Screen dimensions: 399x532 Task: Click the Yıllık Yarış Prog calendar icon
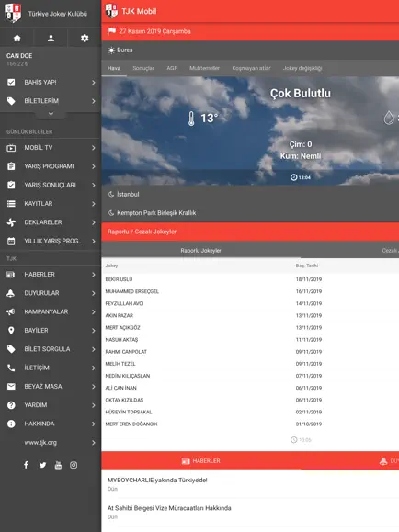pyautogui.click(x=11, y=242)
